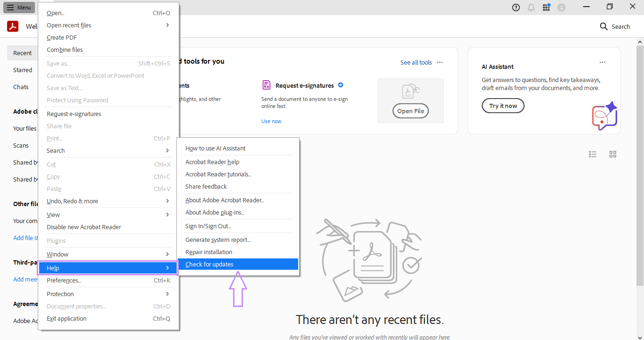
Task: Click the user profile avatar icon
Action: pos(561,7)
